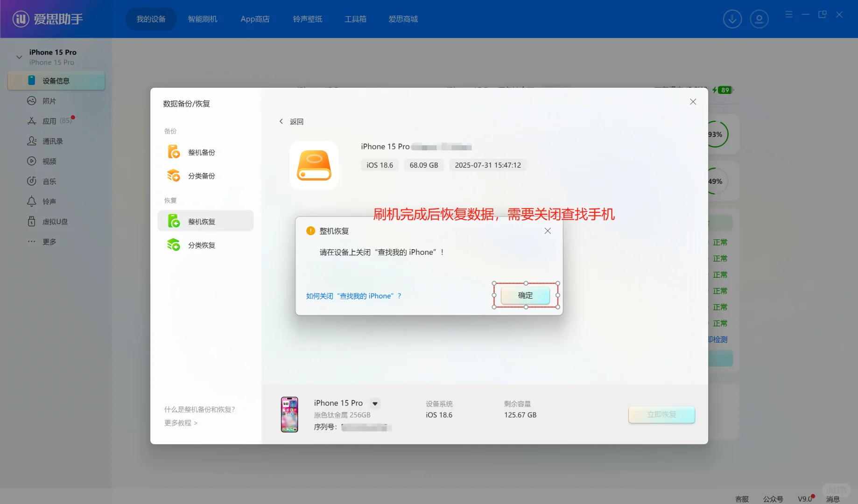Select 整机备份 (Full Backup) in the dialog
The width and height of the screenshot is (858, 504).
[201, 151]
